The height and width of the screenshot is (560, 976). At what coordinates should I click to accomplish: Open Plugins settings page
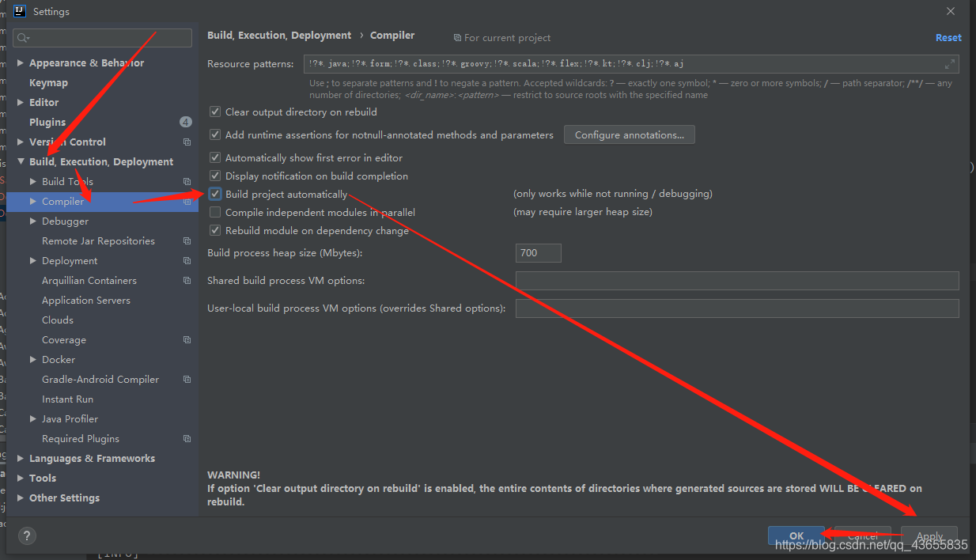[47, 122]
